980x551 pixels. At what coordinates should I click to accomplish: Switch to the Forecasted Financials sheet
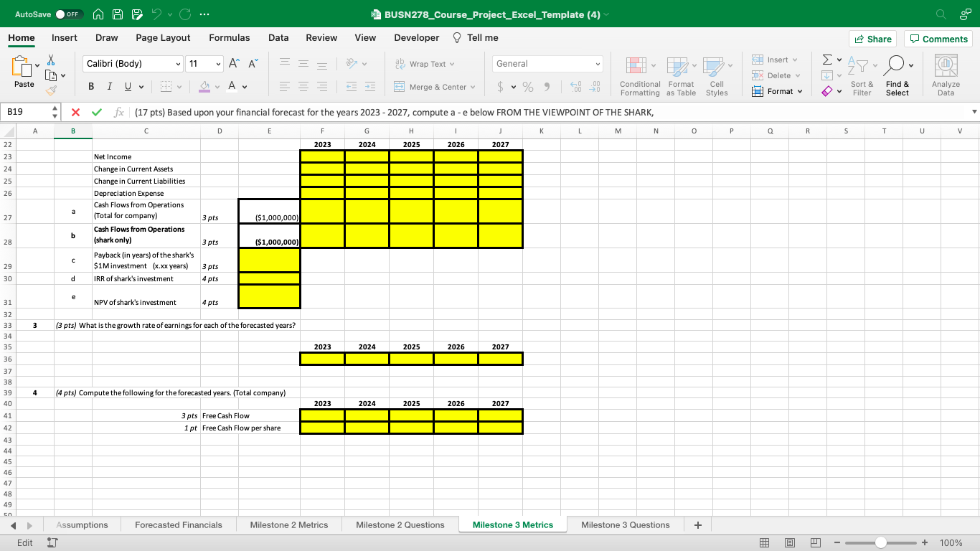tap(178, 524)
